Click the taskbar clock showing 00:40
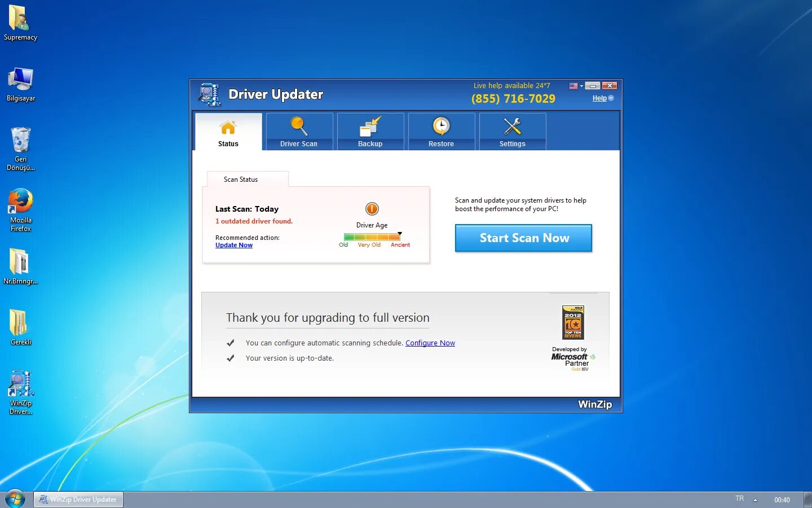This screenshot has width=812, height=508. tap(782, 500)
